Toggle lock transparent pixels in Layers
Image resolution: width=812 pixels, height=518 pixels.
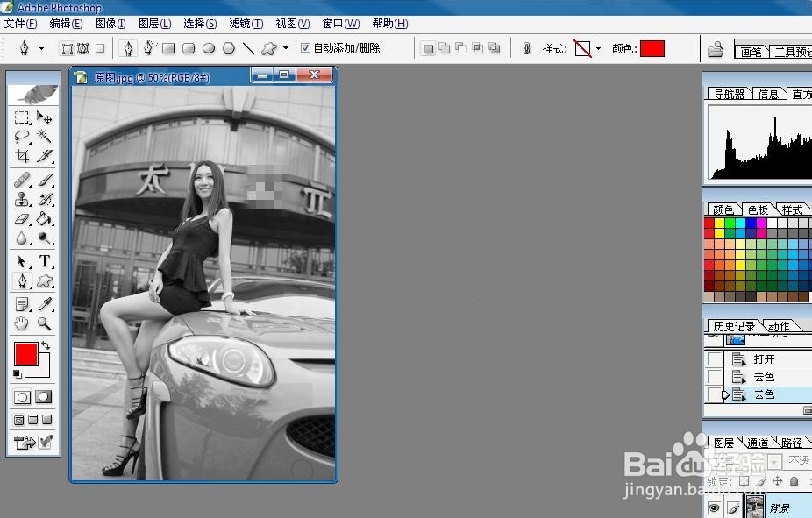point(744,480)
